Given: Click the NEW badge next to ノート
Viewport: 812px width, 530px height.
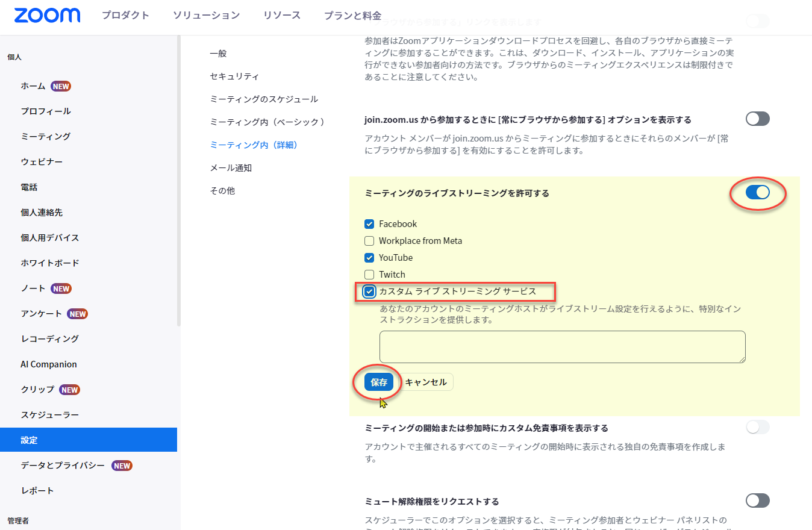Looking at the screenshot, I should pyautogui.click(x=61, y=288).
